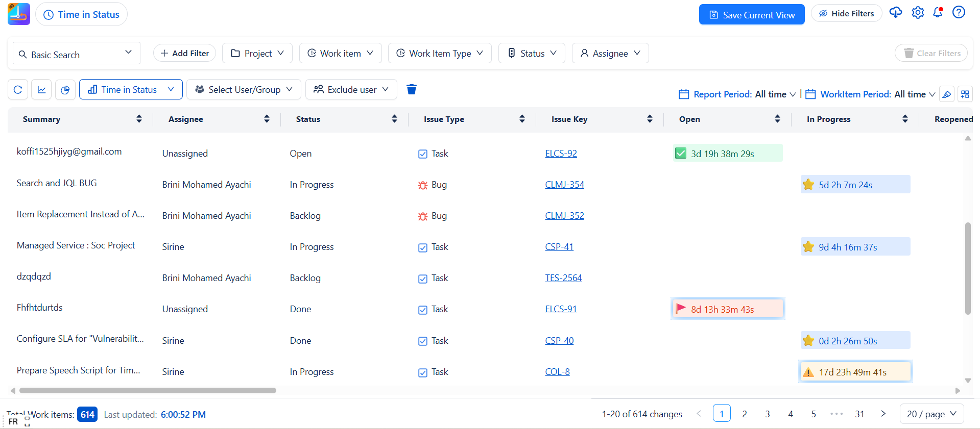
Task: Go to page 3 in the pagination
Action: [768, 414]
